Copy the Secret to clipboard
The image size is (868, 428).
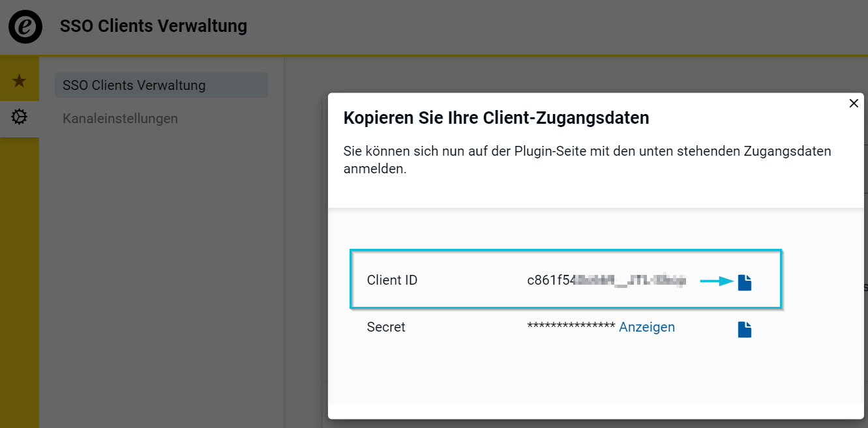745,330
